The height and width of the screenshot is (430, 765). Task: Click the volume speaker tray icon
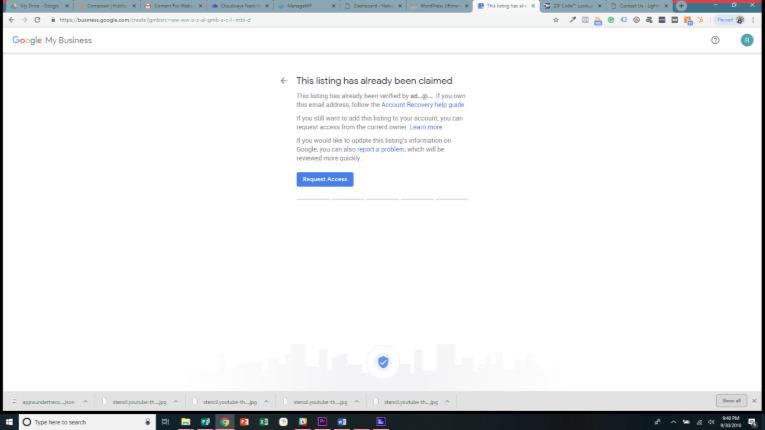[711, 422]
